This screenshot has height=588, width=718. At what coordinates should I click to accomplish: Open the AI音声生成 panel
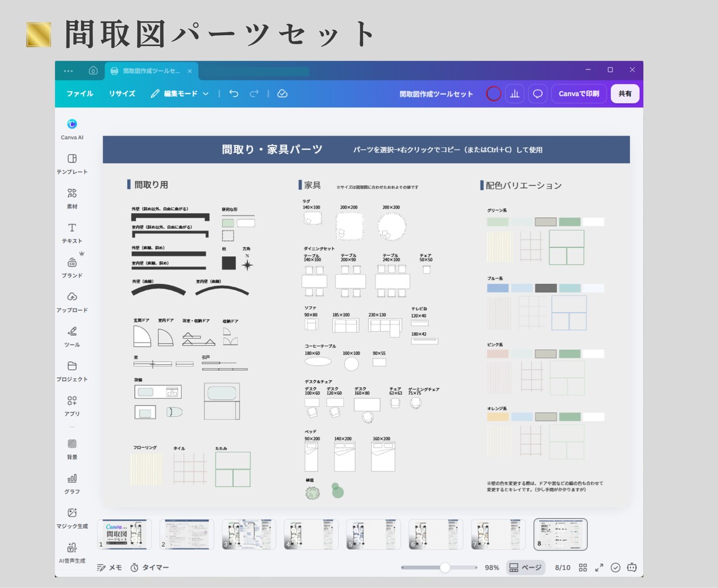click(72, 553)
